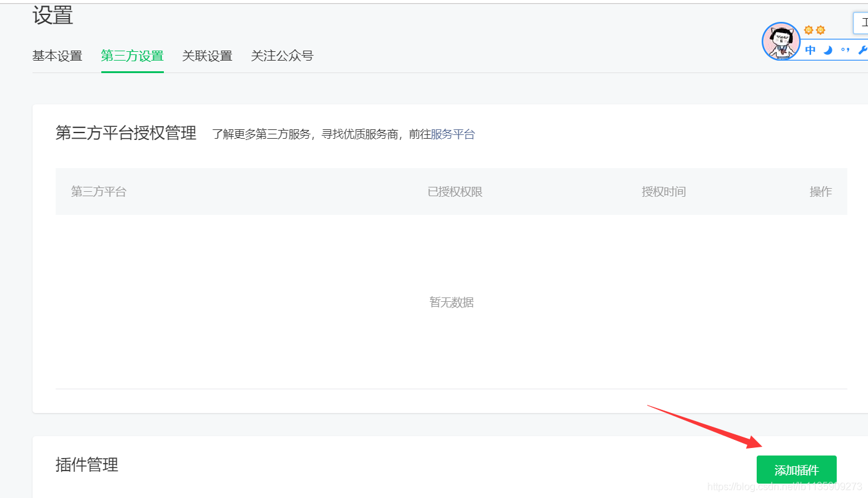Click the green 添加插件 button

796,469
